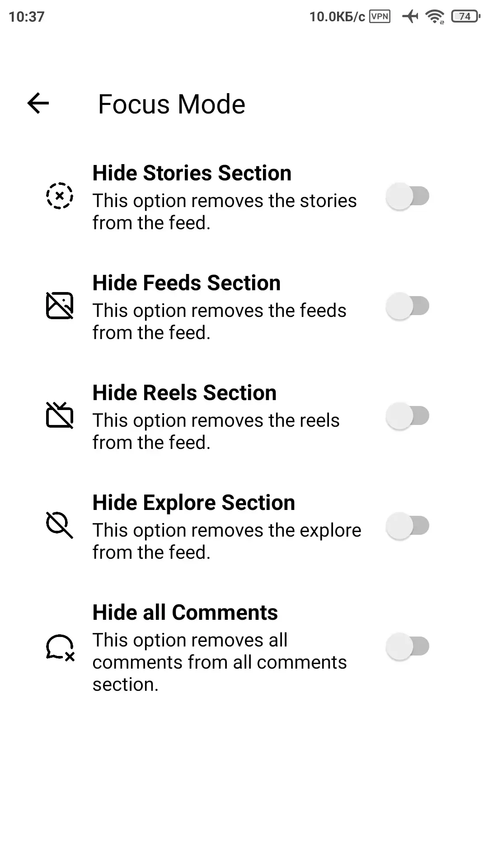Select the Hide Stories Section title

(x=192, y=173)
